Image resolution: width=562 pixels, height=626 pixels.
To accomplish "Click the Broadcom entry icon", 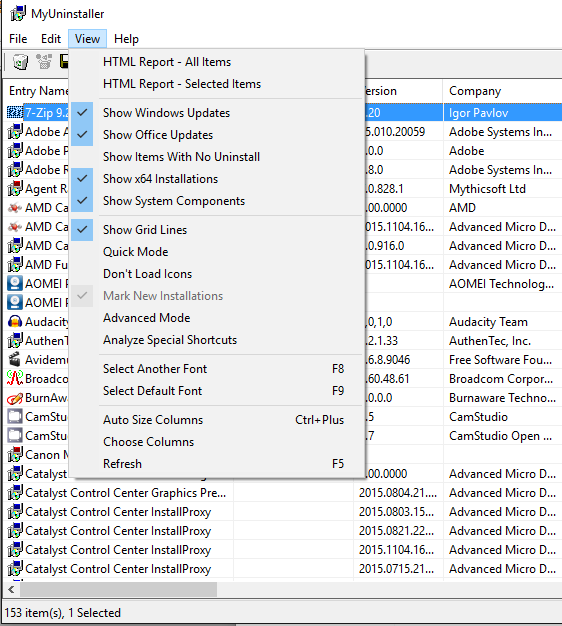I will (15, 378).
